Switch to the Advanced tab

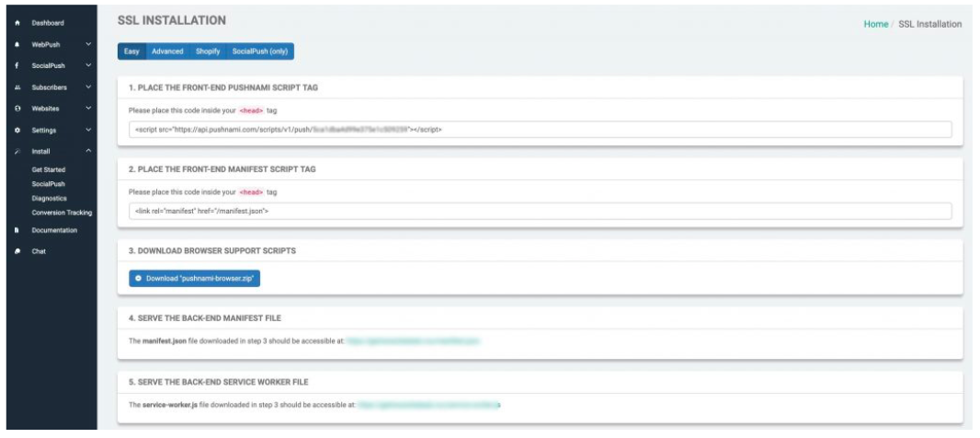pyautogui.click(x=167, y=52)
